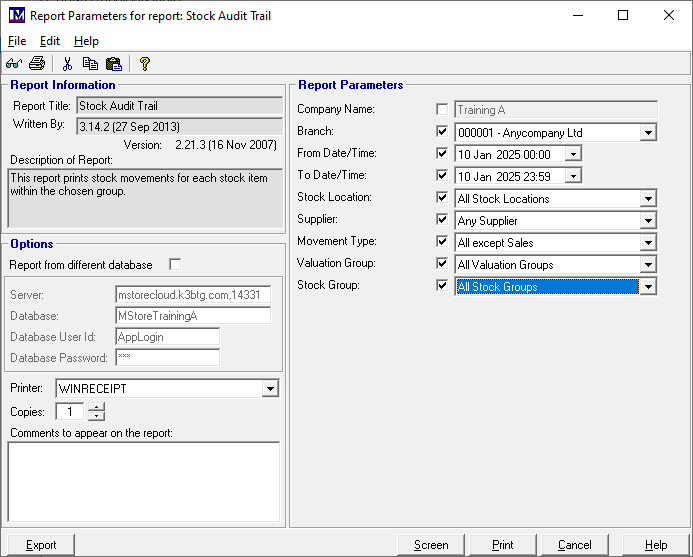
Task: Click Version 2.21.3 (16 Nov 2007) text
Action: click(x=200, y=145)
